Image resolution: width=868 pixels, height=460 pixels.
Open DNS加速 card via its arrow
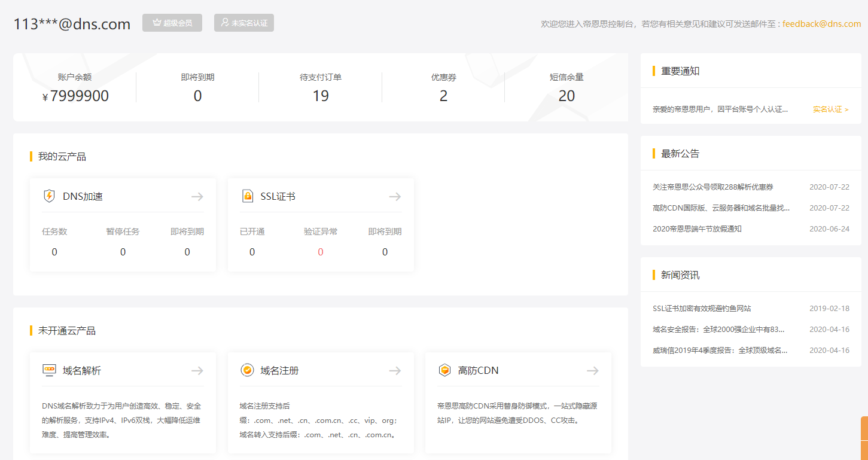[197, 196]
